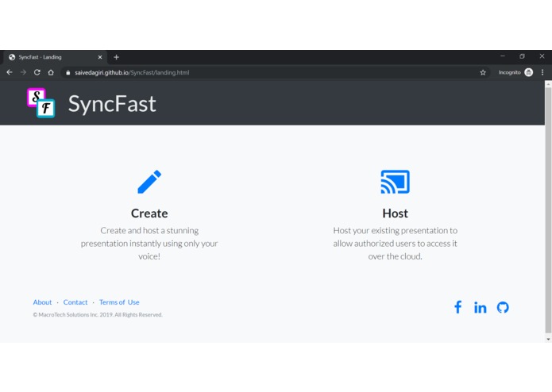Viewport: 552px width, 392px height.
Task: Open a new browser tab
Action: pyautogui.click(x=116, y=57)
